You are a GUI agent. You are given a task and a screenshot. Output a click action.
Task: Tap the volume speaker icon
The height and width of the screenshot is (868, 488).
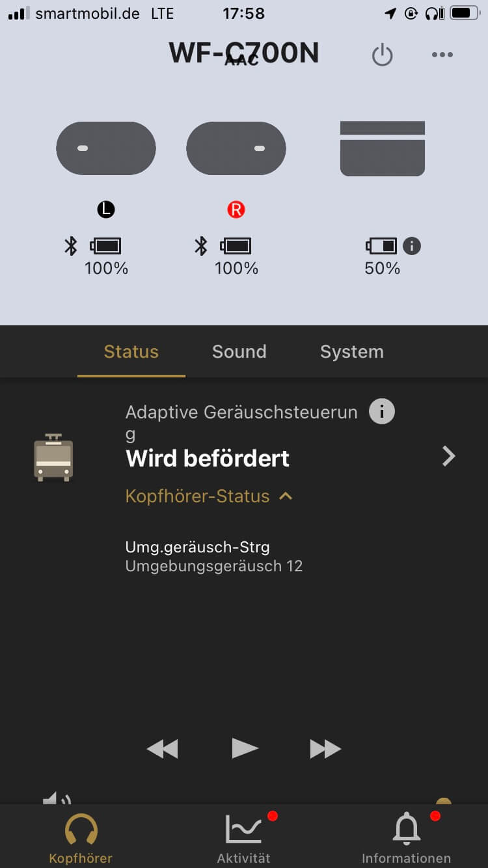pos(57,799)
